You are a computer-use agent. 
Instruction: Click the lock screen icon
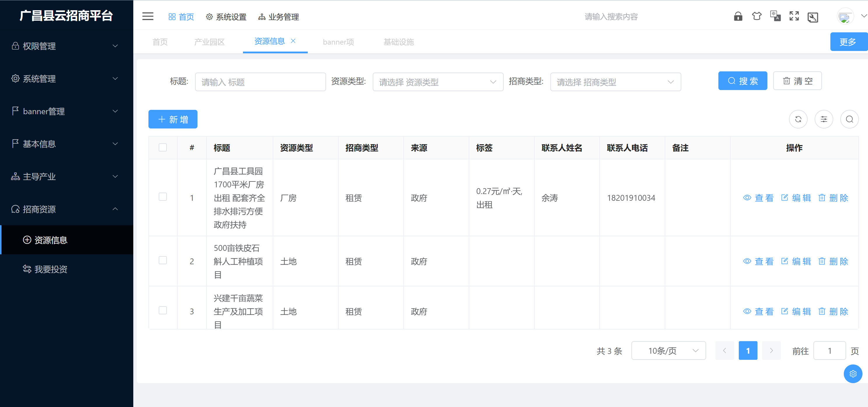tap(738, 16)
